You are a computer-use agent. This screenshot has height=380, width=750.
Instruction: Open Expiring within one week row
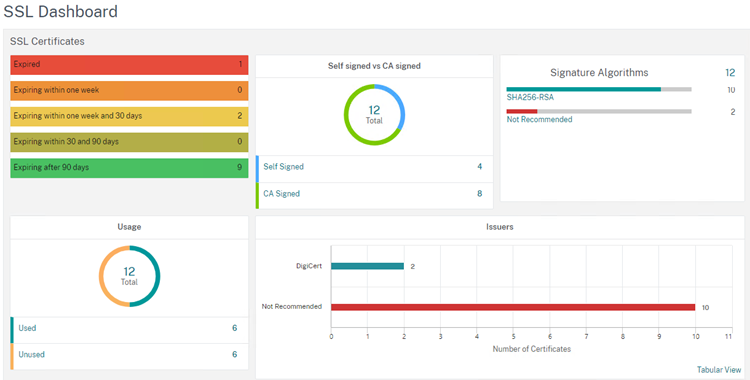[129, 90]
